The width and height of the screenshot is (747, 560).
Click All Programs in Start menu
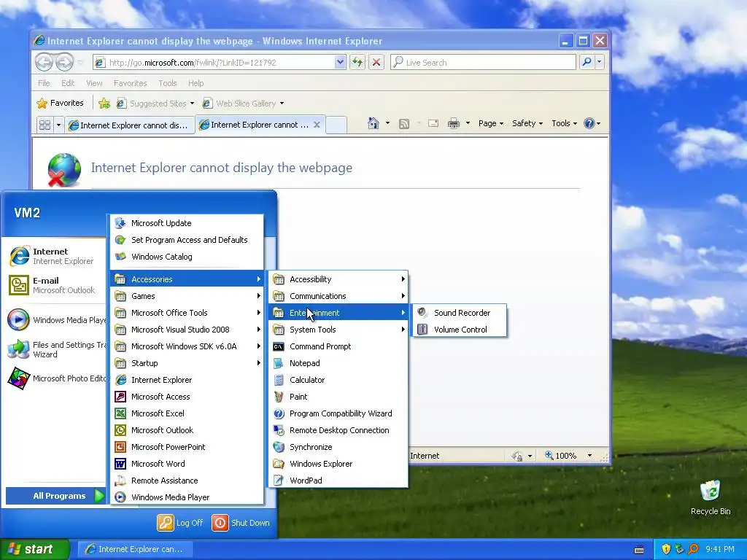55,496
